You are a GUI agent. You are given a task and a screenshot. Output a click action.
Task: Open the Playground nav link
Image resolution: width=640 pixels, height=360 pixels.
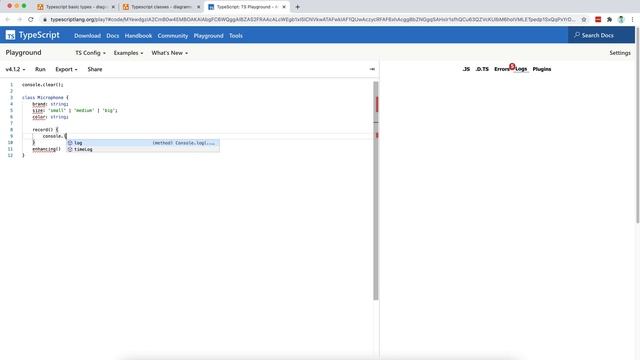[209, 36]
